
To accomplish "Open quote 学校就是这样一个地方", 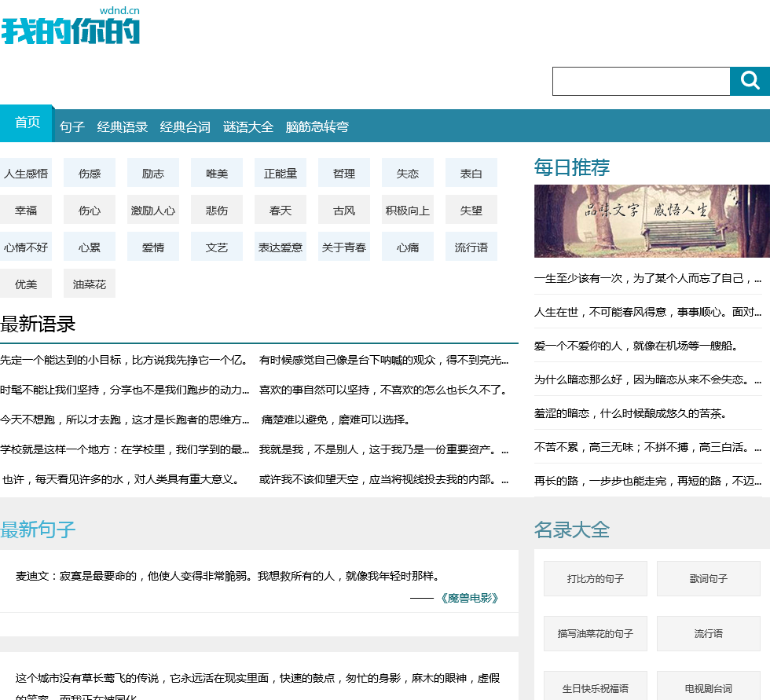I will click(125, 449).
